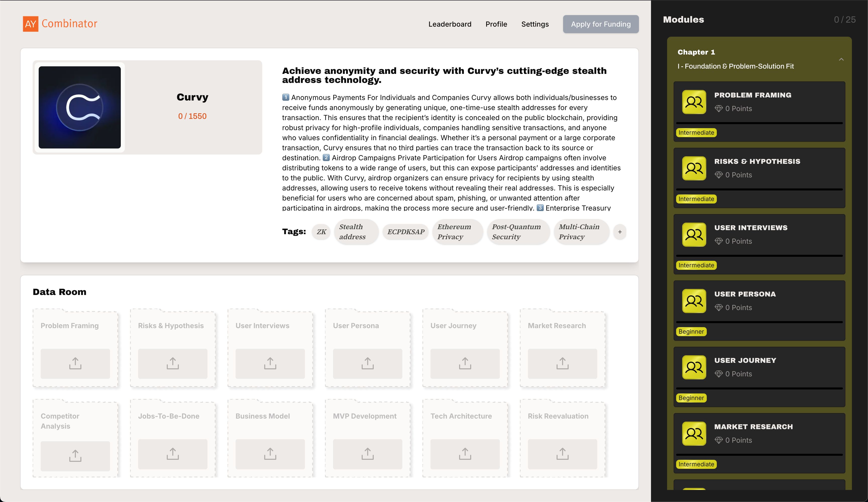The image size is (868, 502).
Task: Upload to the Business Model folder
Action: click(x=270, y=454)
